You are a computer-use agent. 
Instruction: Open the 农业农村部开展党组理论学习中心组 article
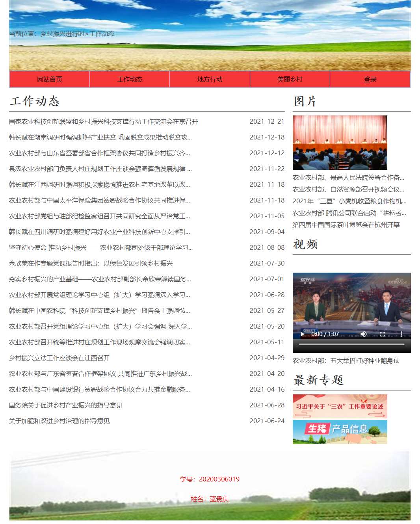99,295
